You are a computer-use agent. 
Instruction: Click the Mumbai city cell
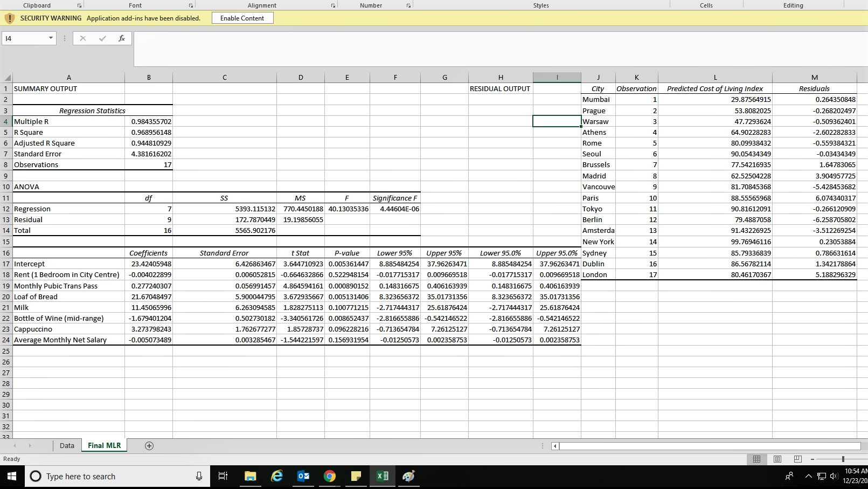click(x=598, y=99)
